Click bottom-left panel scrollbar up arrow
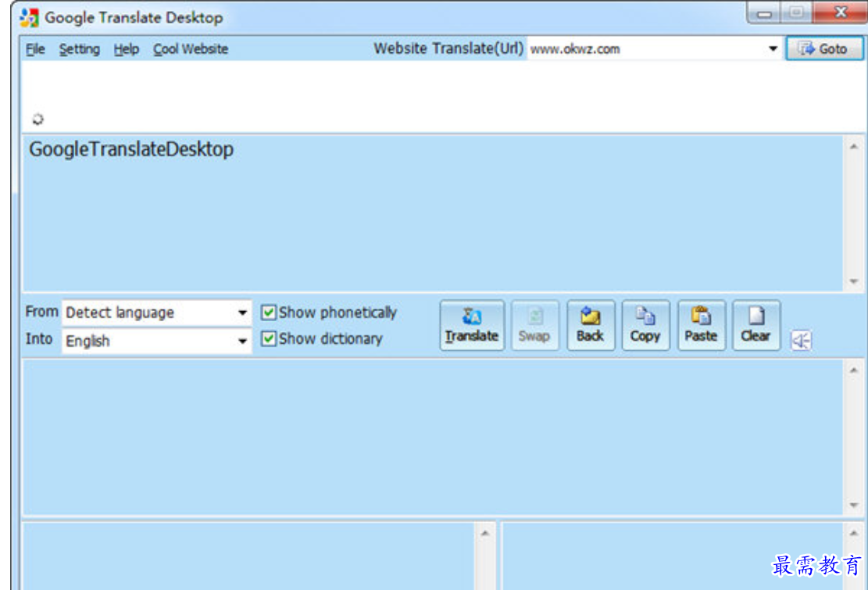Image resolution: width=868 pixels, height=590 pixels. click(485, 534)
